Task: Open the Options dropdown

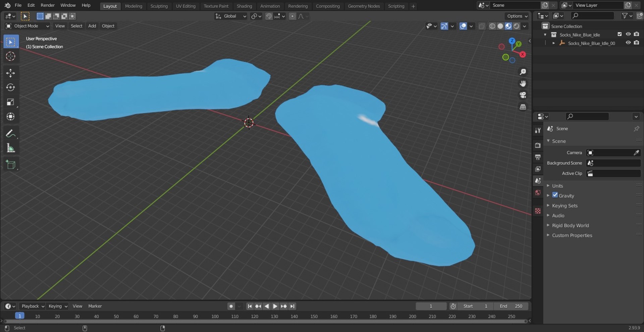Action: tap(517, 16)
